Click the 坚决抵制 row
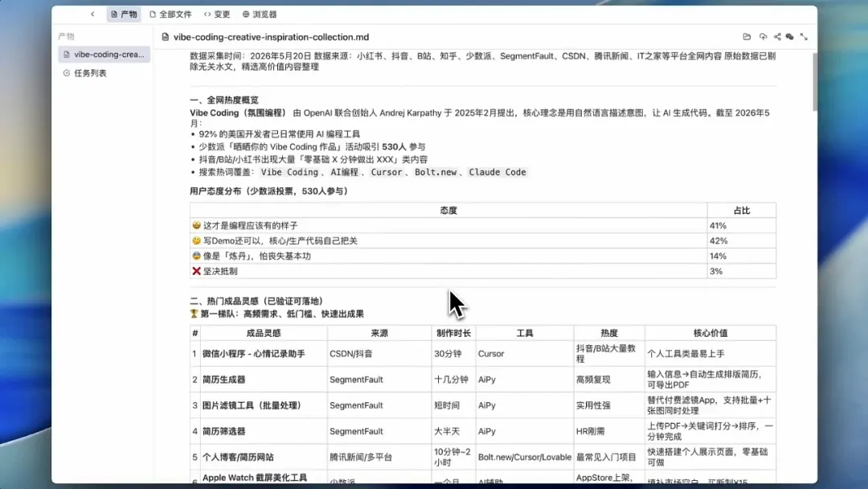Viewport: 868px width, 489px height. click(483, 271)
